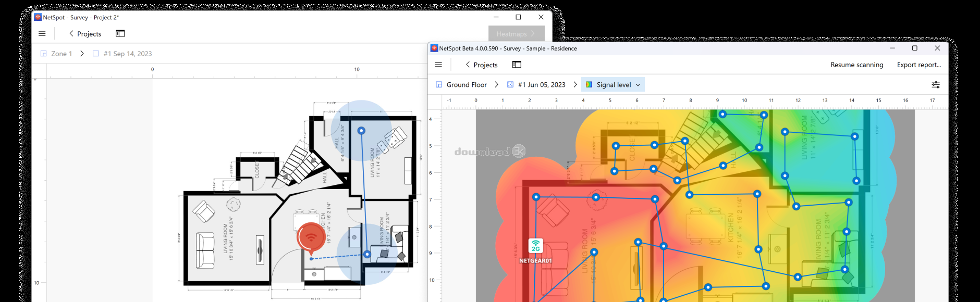Click the Heatmaps button

pyautogui.click(x=516, y=34)
